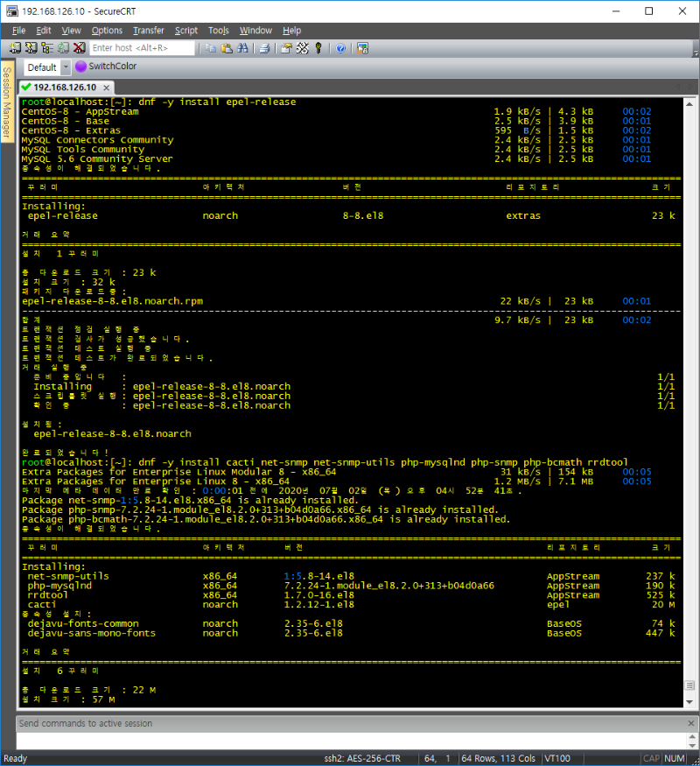Select the 192.168.126.10 session tab
700x766 pixels.
pos(59,88)
